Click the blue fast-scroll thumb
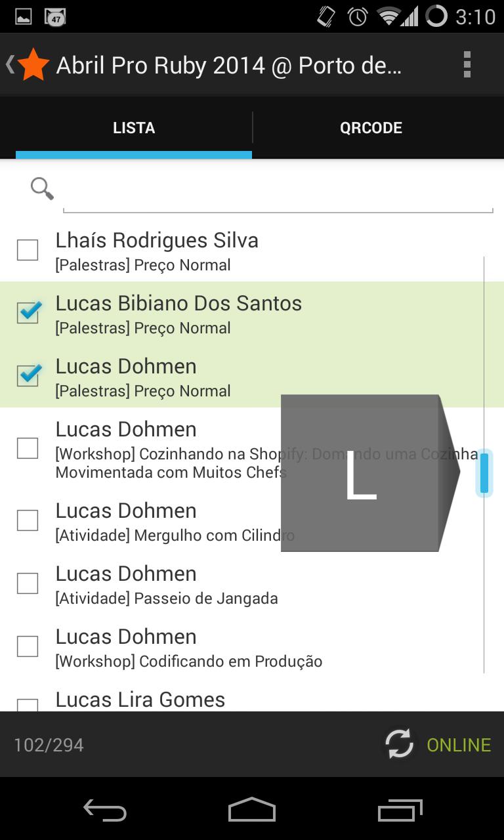The image size is (504, 840). click(x=484, y=472)
